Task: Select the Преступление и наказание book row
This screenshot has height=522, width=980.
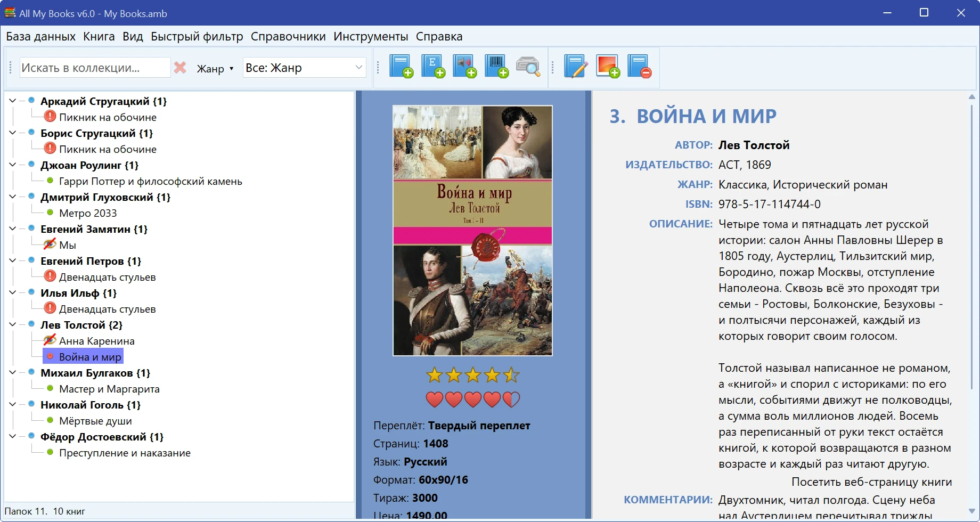Action: (x=125, y=453)
